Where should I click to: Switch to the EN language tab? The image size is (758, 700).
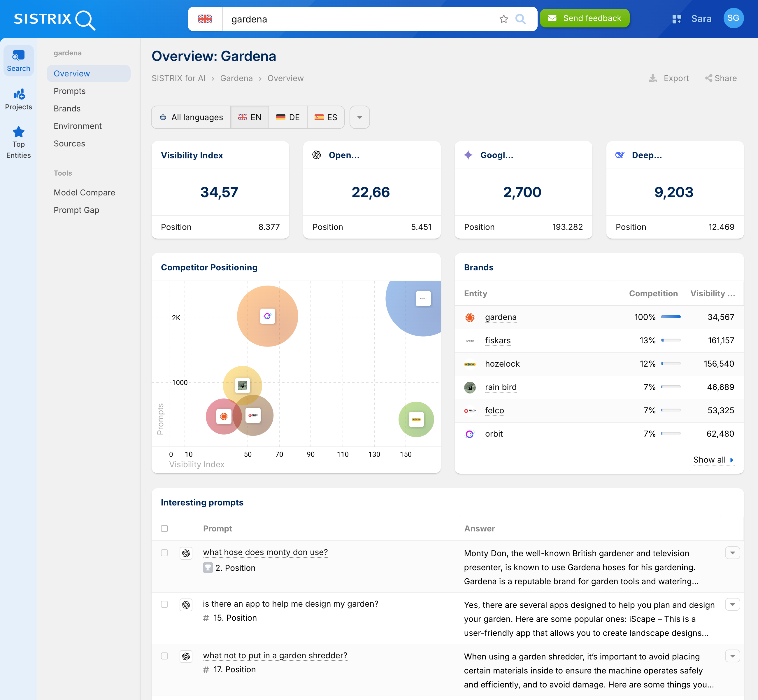coord(250,117)
